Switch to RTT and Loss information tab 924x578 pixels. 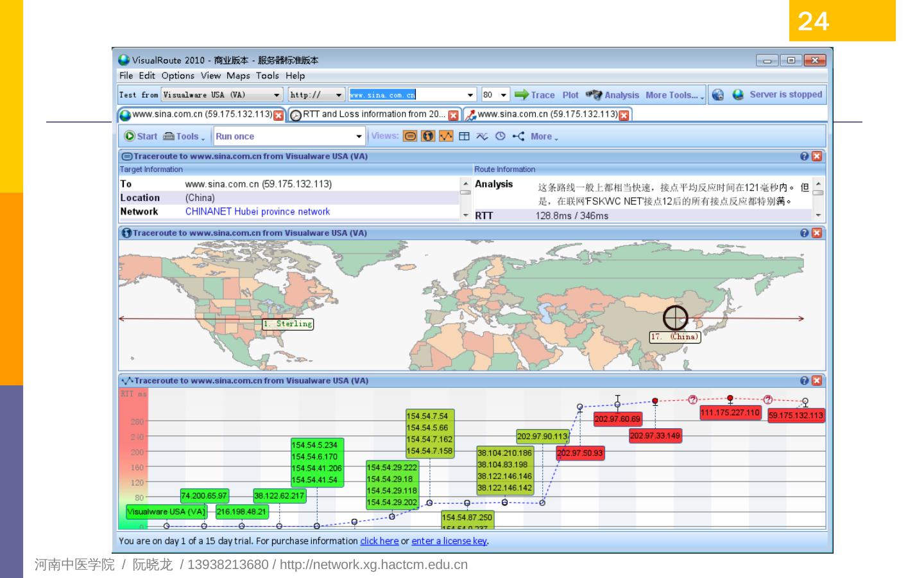point(373,114)
